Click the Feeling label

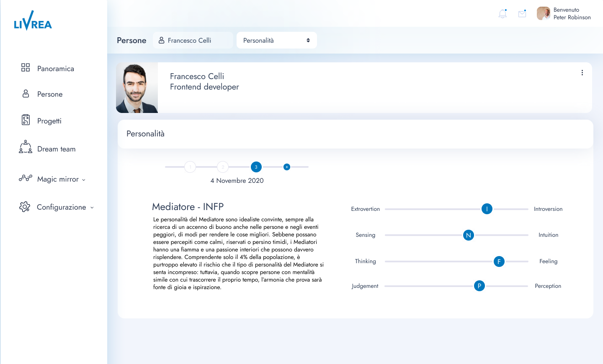(x=549, y=261)
